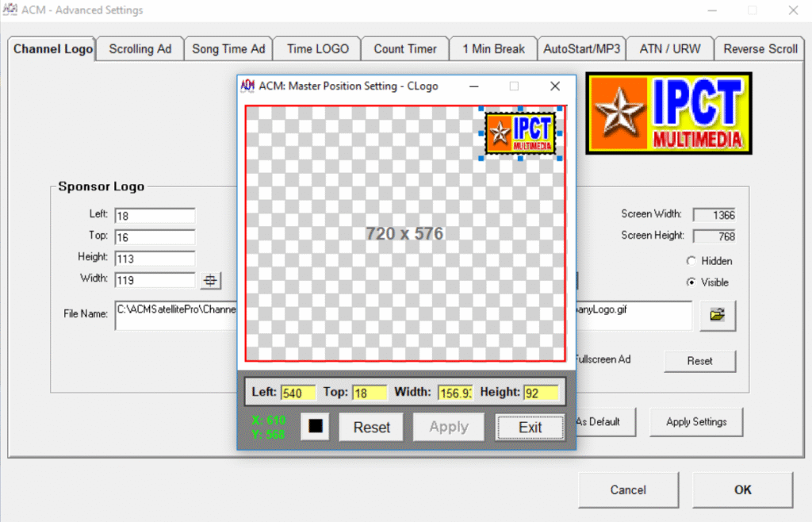Exit the Master Position Setting dialog
Image resolution: width=812 pixels, height=522 pixels.
tap(530, 427)
